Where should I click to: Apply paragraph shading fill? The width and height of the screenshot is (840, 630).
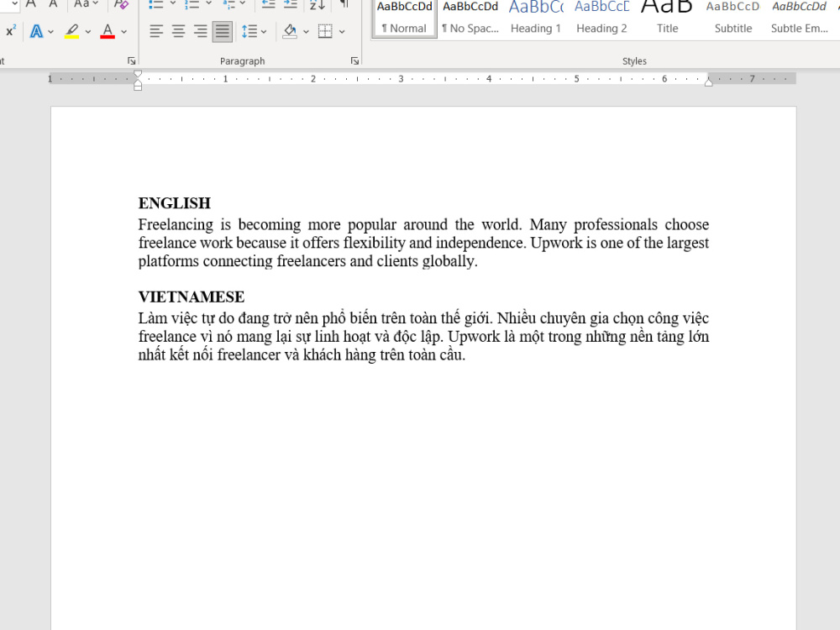(x=290, y=31)
